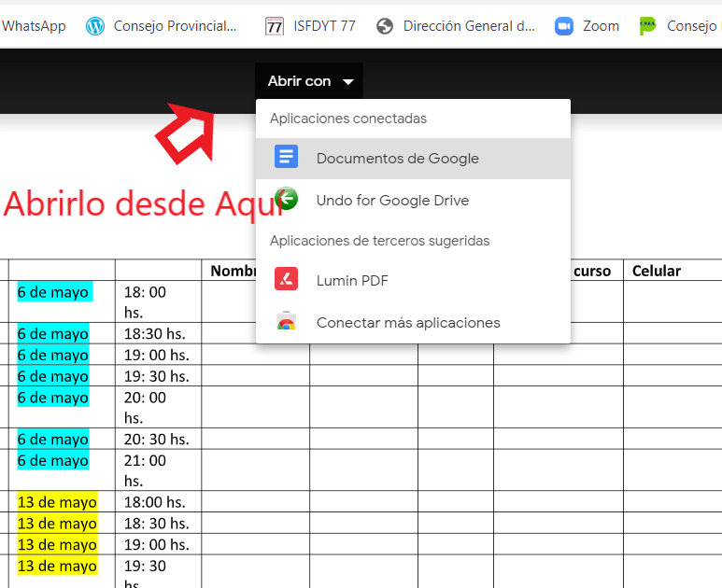Click the Lumin PDF red icon
This screenshot has width=722, height=588.
click(286, 279)
